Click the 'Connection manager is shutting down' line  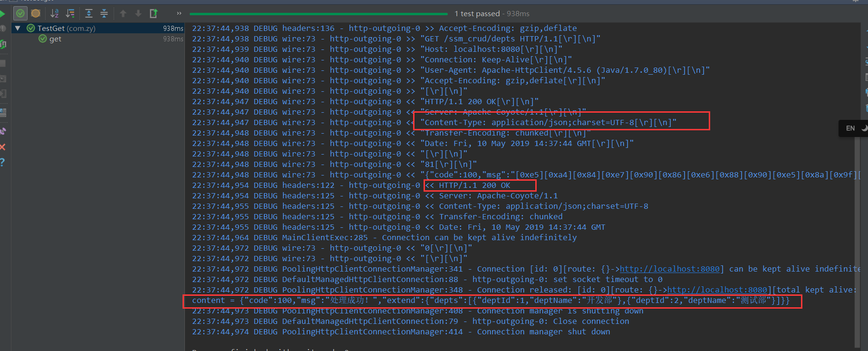(x=418, y=311)
